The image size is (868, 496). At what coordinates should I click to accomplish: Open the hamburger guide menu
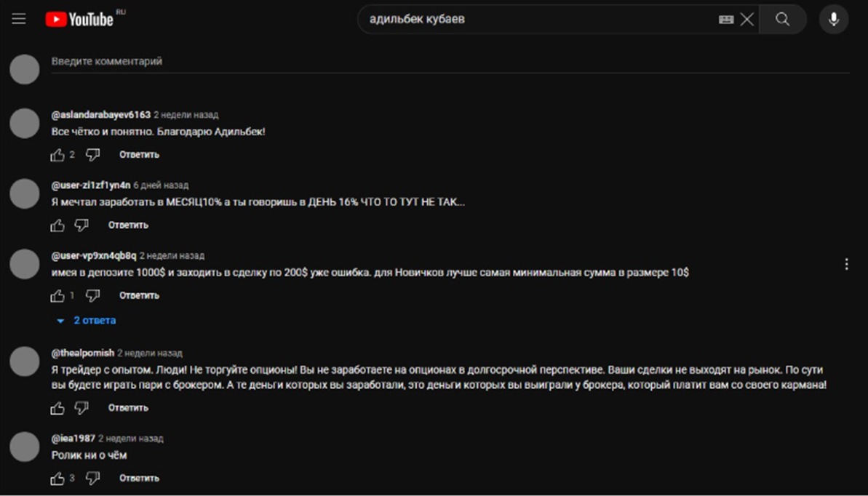[19, 20]
